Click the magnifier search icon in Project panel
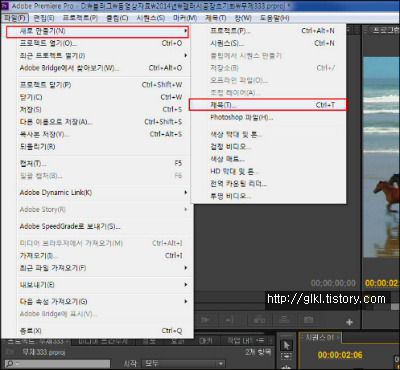400x370 pixels. coord(10,363)
